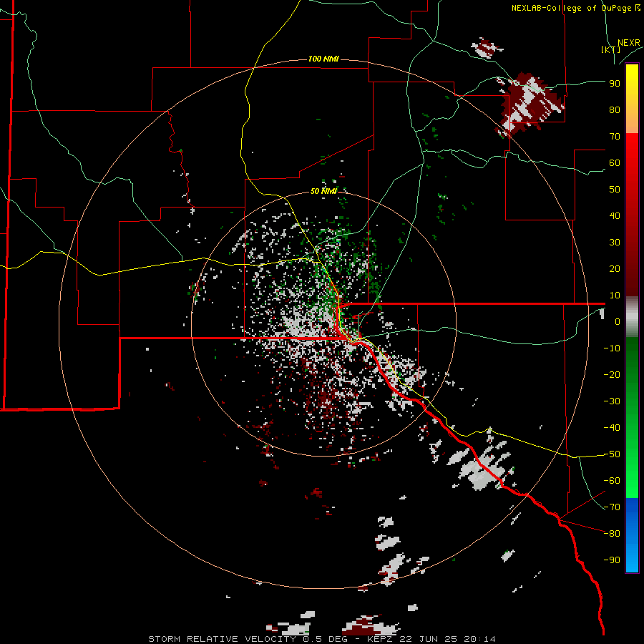Click the 0 value on the velocity scale

click(x=618, y=322)
